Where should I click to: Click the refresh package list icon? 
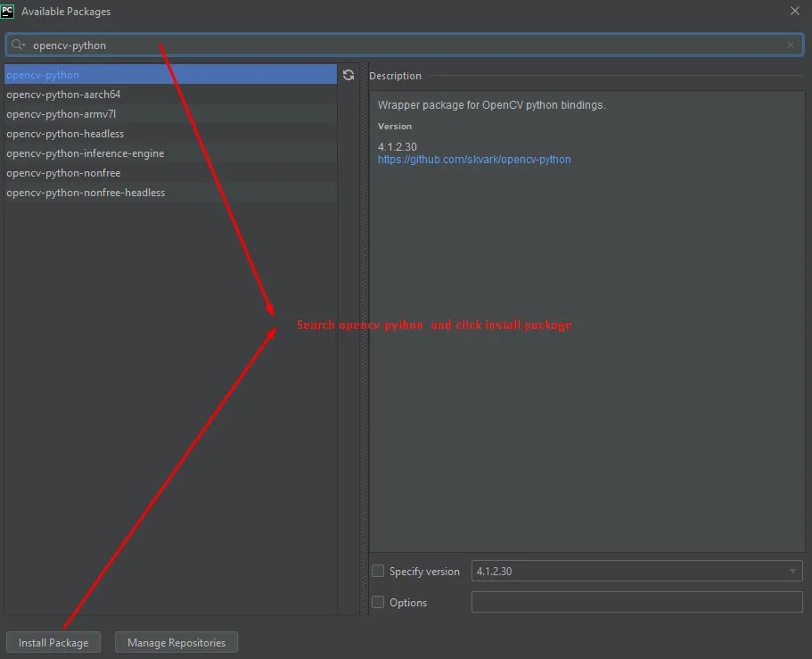pos(349,75)
